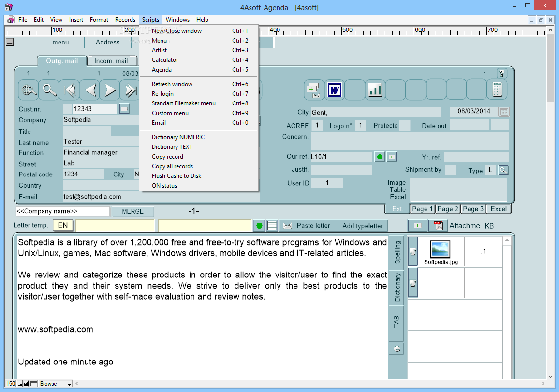
Task: Open the vertical Dictionary button
Action: pyautogui.click(x=397, y=287)
